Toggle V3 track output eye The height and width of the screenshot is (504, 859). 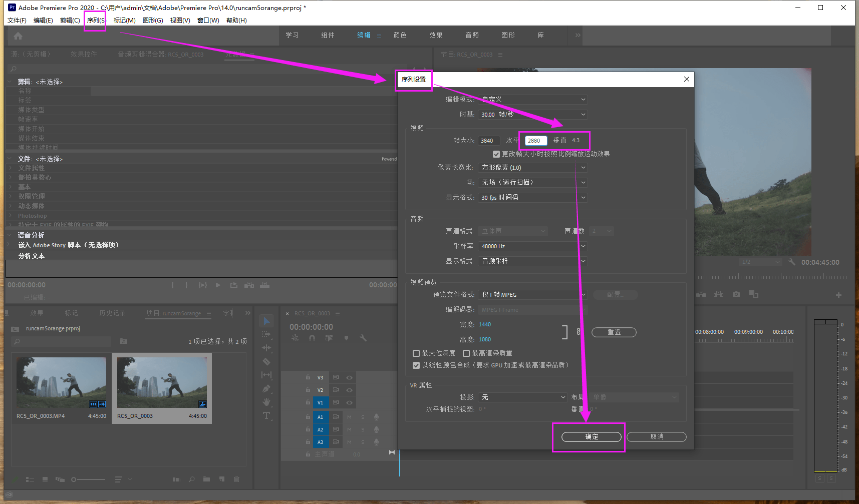click(x=349, y=377)
